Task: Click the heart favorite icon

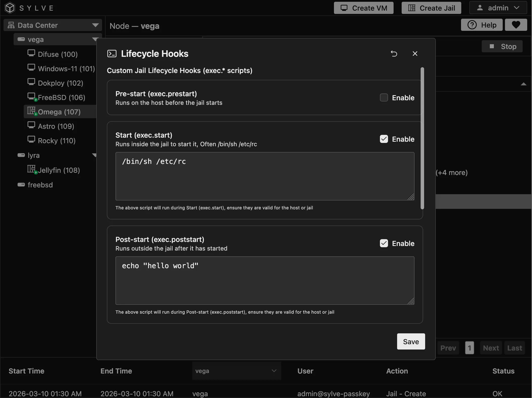Action: pyautogui.click(x=516, y=24)
